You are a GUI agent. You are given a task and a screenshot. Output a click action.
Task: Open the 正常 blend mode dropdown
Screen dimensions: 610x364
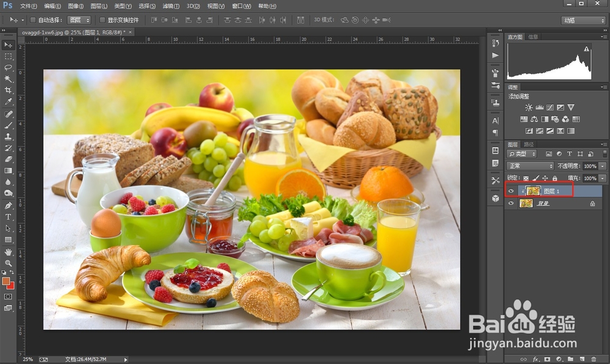click(531, 166)
